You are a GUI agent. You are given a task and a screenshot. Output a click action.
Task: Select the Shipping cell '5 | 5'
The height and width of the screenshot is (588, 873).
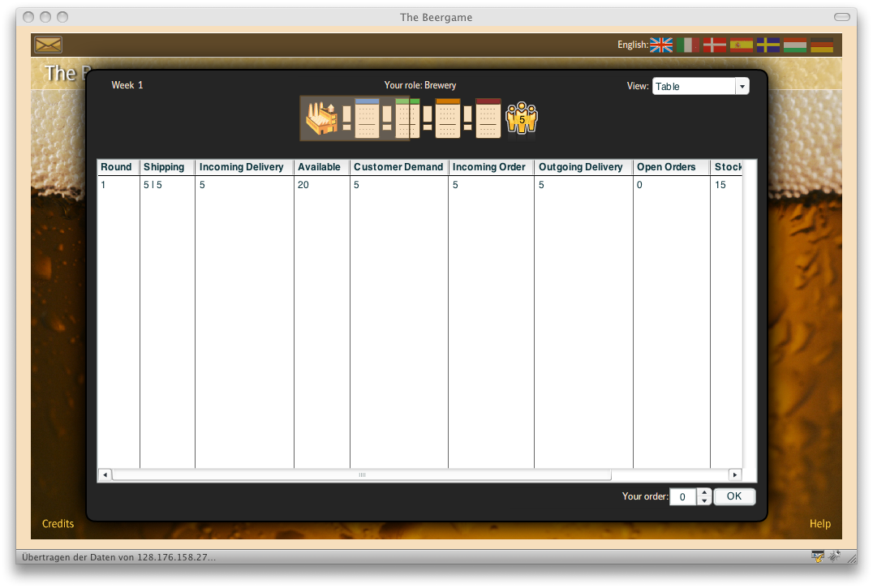click(x=167, y=185)
